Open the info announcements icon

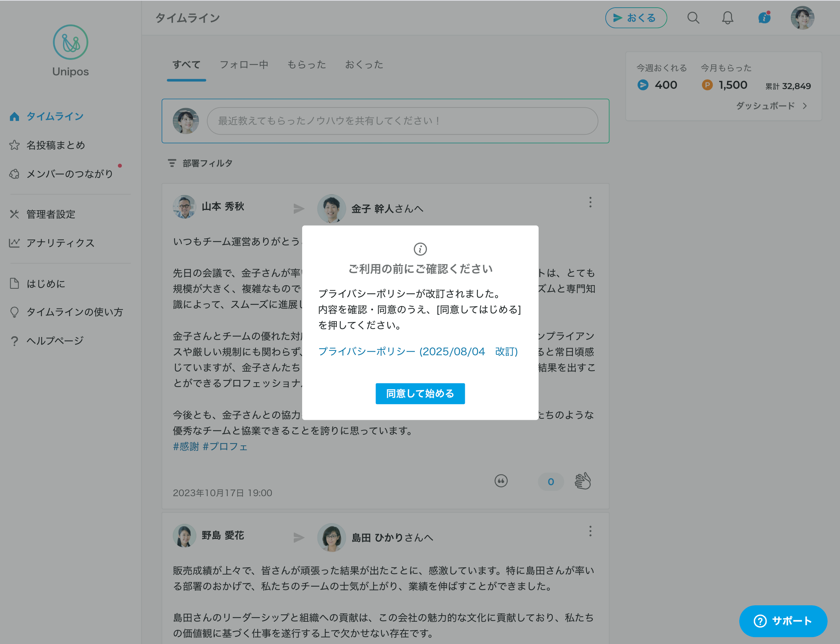coord(764,18)
